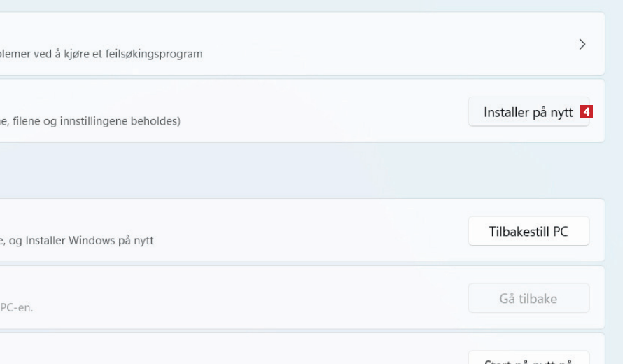Click empty space left of Installer på nytt
The width and height of the screenshot is (623, 364).
[350, 111]
